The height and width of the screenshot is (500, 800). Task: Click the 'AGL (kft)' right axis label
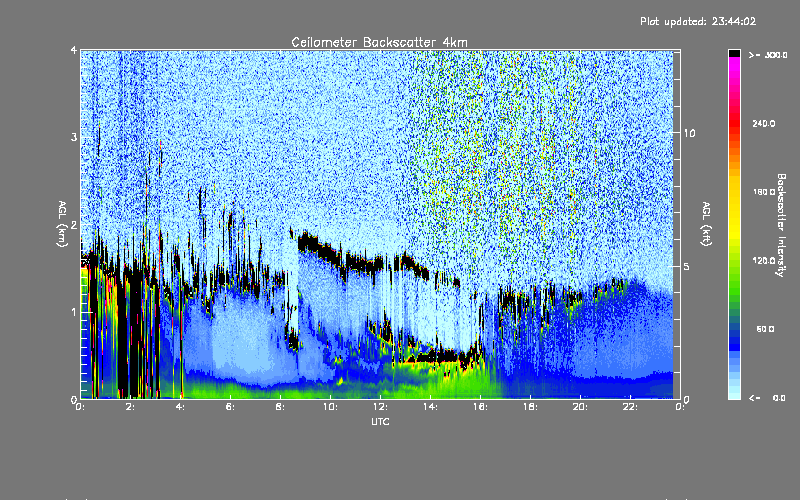(x=706, y=224)
